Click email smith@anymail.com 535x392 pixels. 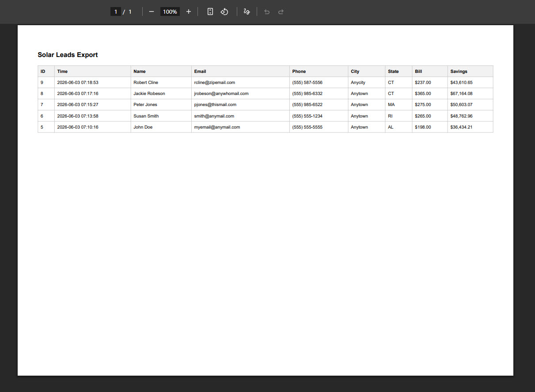tap(214, 116)
